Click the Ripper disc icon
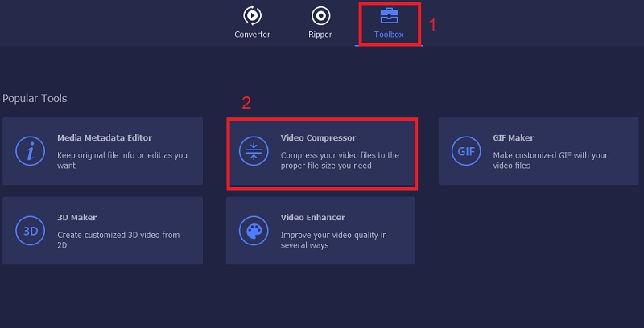Image resolution: width=644 pixels, height=328 pixels. click(x=320, y=16)
